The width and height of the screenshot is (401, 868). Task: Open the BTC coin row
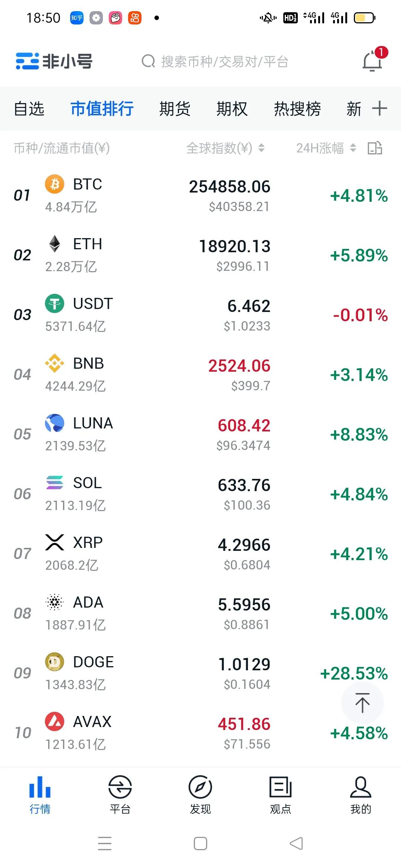(x=200, y=195)
